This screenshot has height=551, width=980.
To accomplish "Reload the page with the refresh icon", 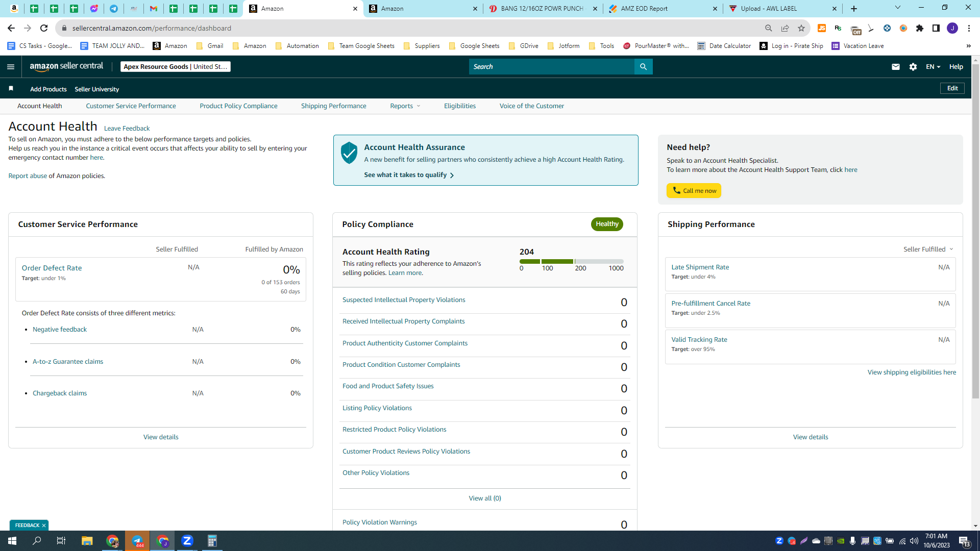I will click(x=44, y=28).
